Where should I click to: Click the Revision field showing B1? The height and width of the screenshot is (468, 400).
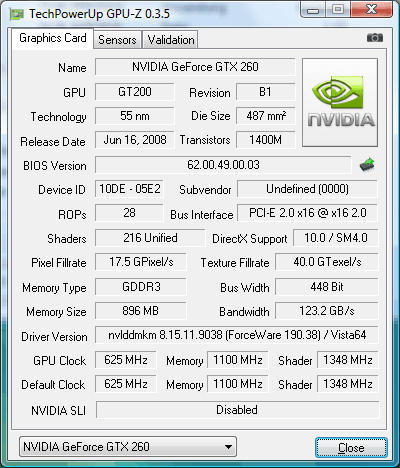266,92
